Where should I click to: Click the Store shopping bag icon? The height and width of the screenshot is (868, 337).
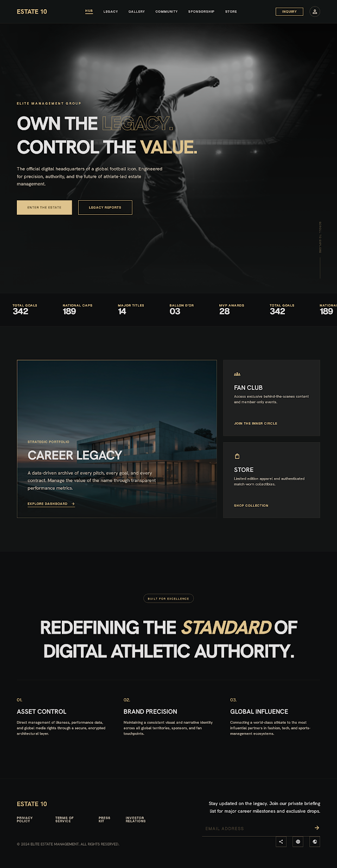[x=237, y=456]
